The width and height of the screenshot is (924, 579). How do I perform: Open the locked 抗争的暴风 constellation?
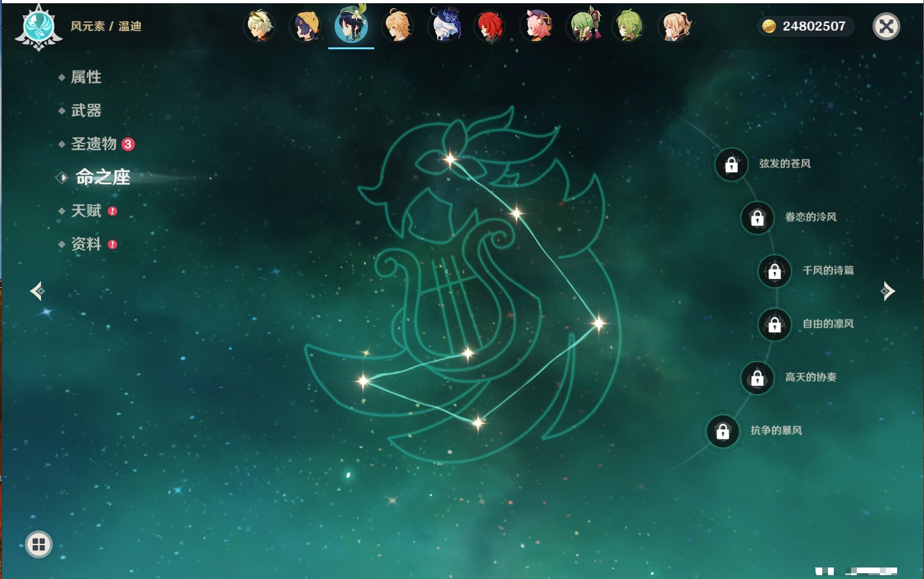pyautogui.click(x=723, y=431)
